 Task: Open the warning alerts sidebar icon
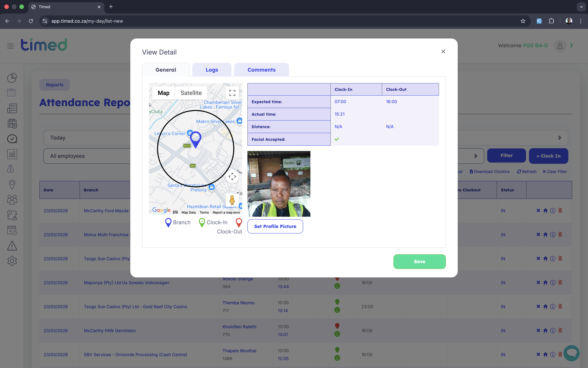[12, 246]
